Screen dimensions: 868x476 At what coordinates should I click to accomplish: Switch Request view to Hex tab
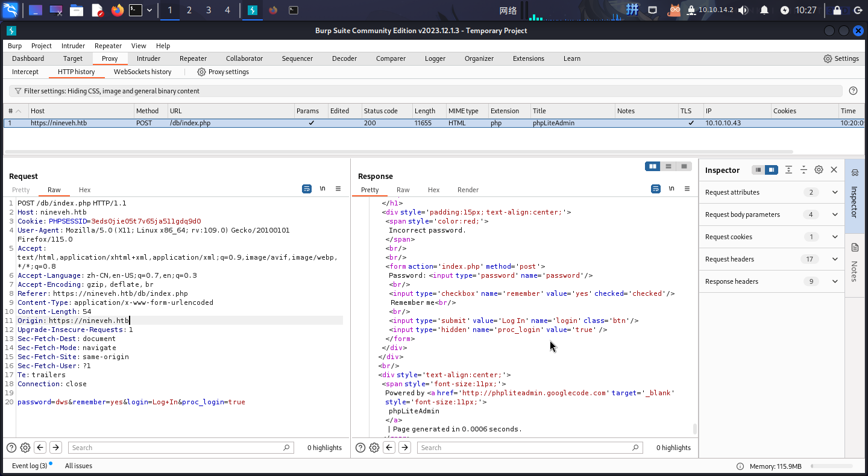pos(84,190)
